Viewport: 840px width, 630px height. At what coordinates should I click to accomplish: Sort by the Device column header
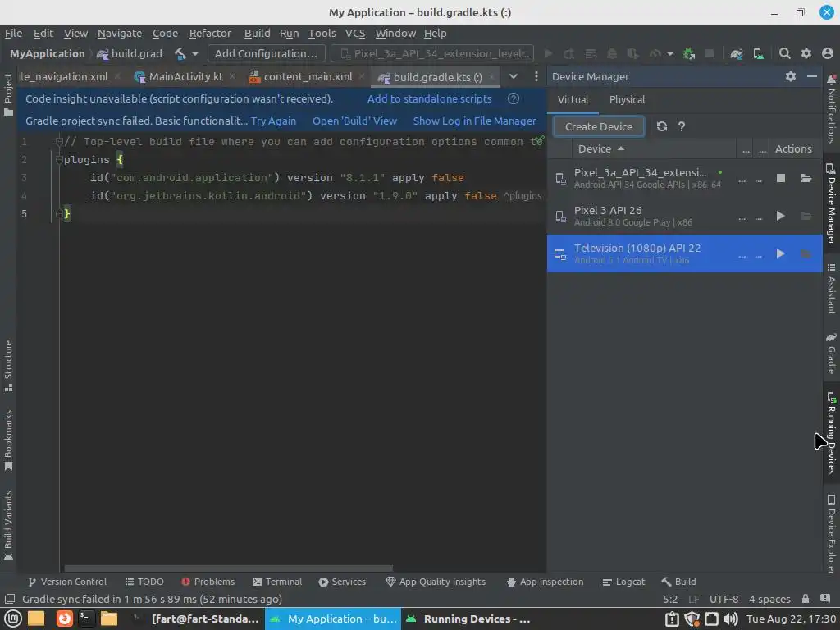point(601,149)
